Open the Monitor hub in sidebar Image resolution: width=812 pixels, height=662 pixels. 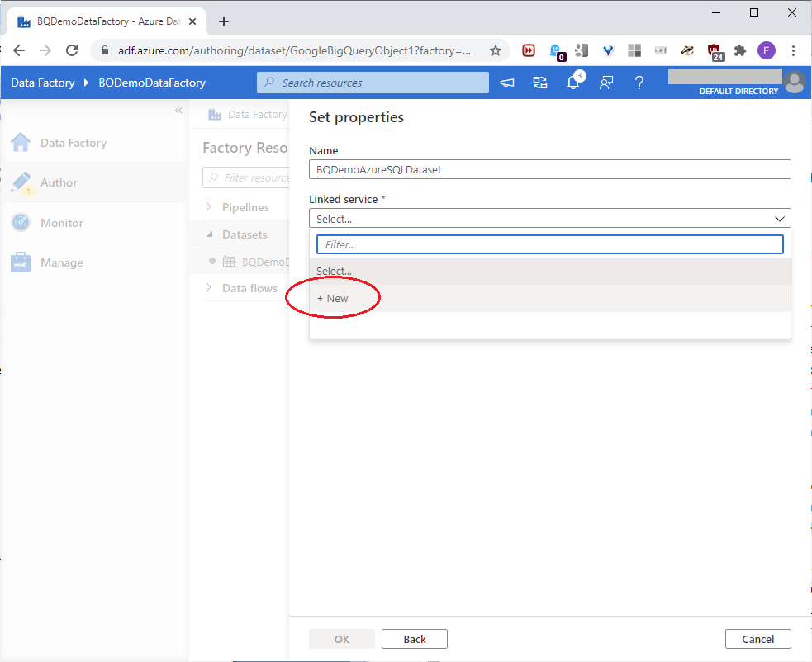pos(62,223)
